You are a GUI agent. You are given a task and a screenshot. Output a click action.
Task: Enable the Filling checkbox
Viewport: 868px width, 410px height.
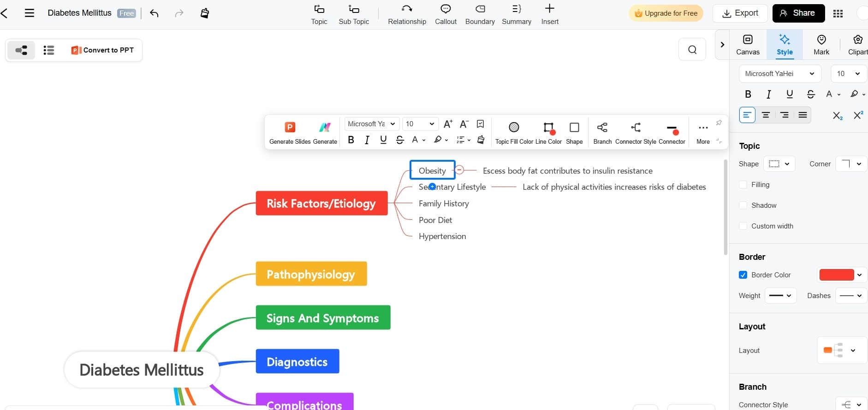click(x=743, y=185)
